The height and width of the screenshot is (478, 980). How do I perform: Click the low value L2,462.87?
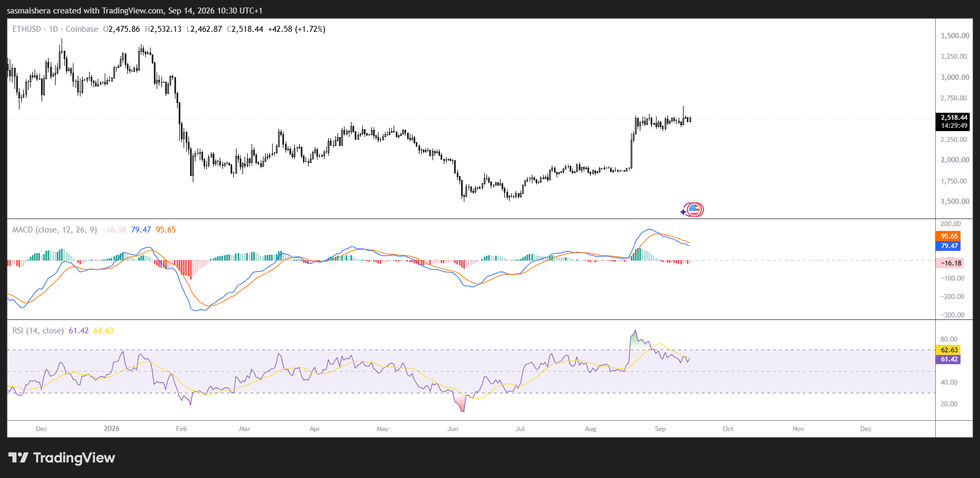tap(204, 29)
